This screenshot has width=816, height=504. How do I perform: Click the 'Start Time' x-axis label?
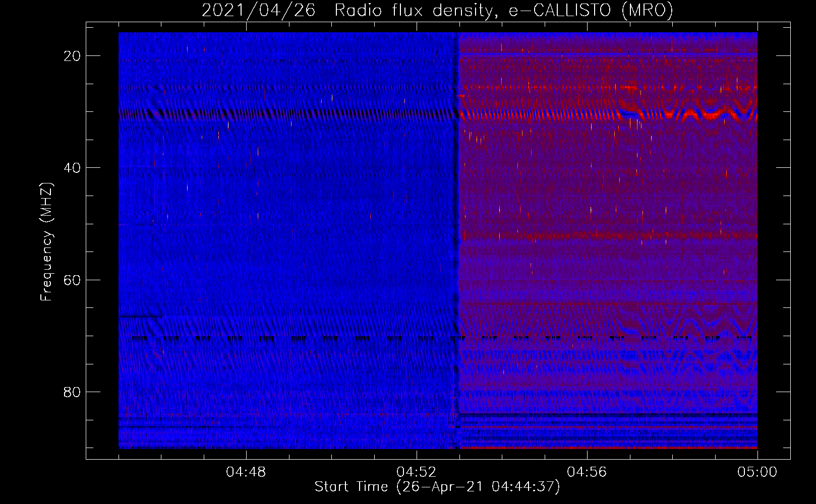437,487
